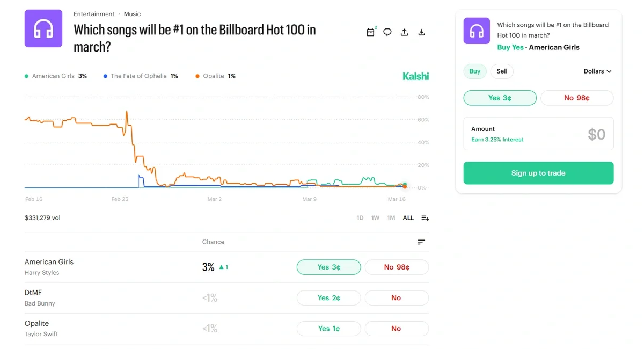Click the Sign up to trade button
The image size is (644, 349).
click(538, 173)
